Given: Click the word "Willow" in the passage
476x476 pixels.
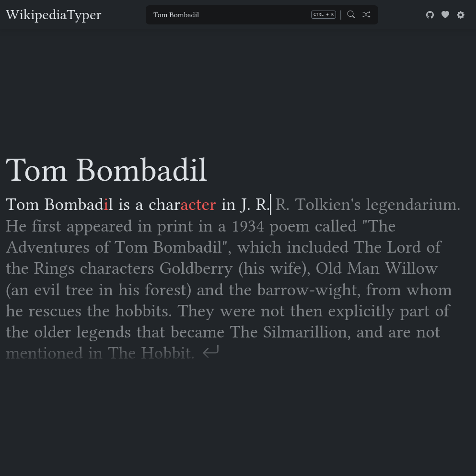Looking at the screenshot, I should tap(411, 268).
